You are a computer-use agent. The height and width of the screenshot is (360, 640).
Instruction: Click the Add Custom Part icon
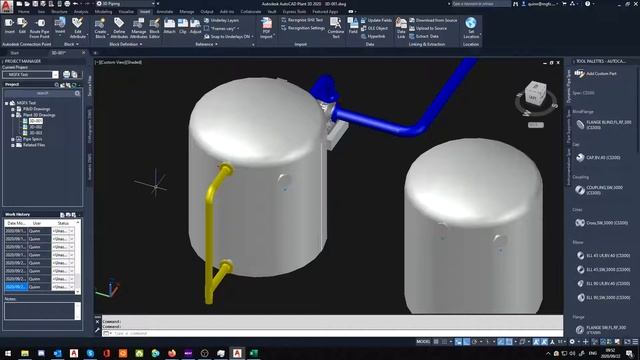click(580, 73)
